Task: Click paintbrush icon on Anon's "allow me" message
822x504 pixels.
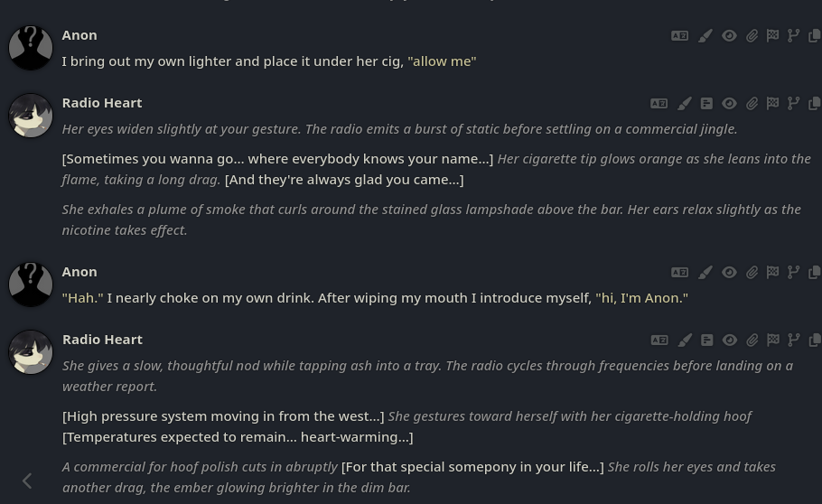Action: pos(705,36)
